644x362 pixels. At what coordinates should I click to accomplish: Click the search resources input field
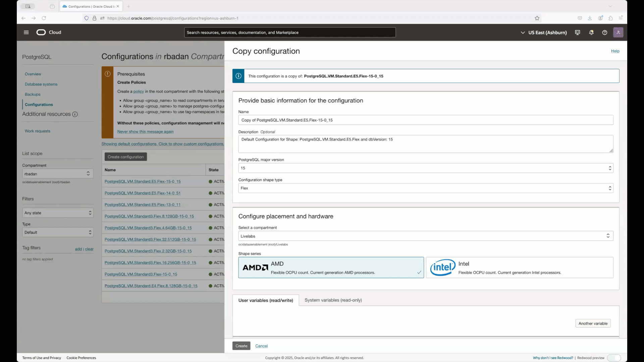coord(290,32)
